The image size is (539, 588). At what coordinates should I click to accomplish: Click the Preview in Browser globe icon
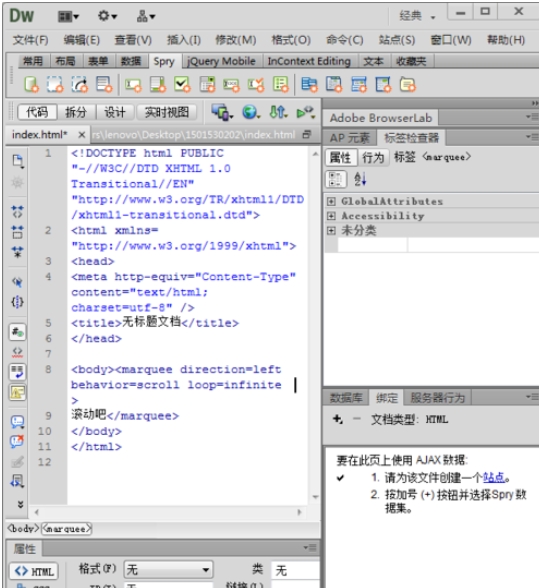251,112
